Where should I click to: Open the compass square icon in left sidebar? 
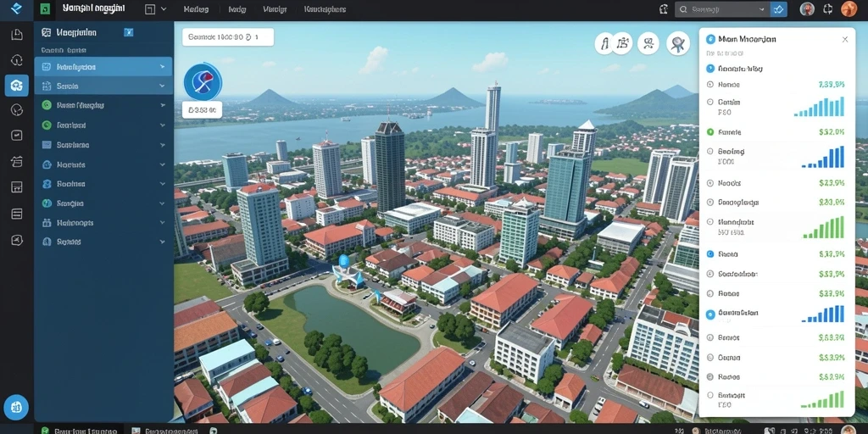tap(17, 240)
